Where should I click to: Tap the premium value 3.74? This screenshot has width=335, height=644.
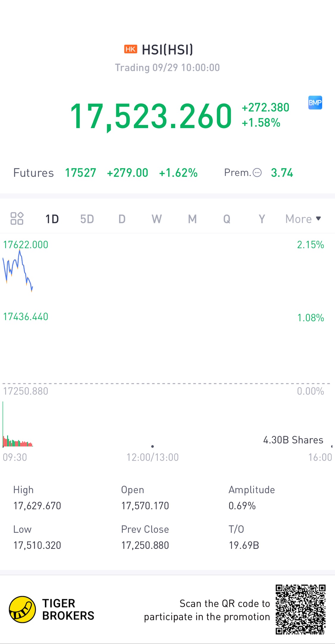[x=282, y=173]
